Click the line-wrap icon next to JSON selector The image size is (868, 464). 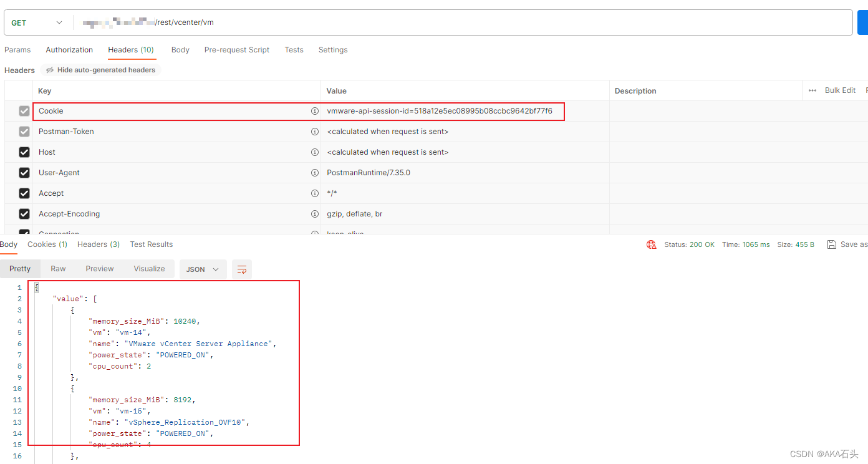point(242,269)
